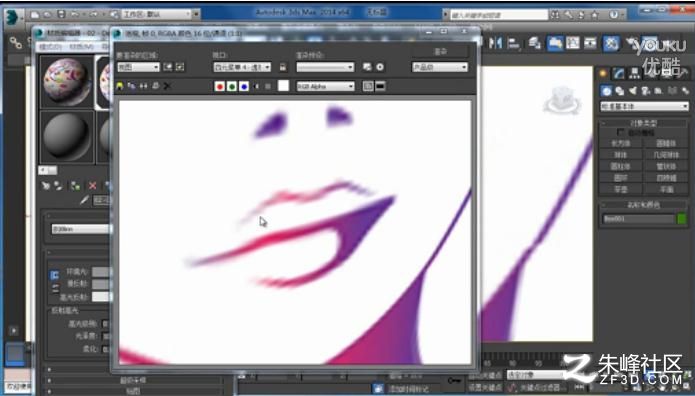Click Render button in frame window
695x396 pixels.
440,51
